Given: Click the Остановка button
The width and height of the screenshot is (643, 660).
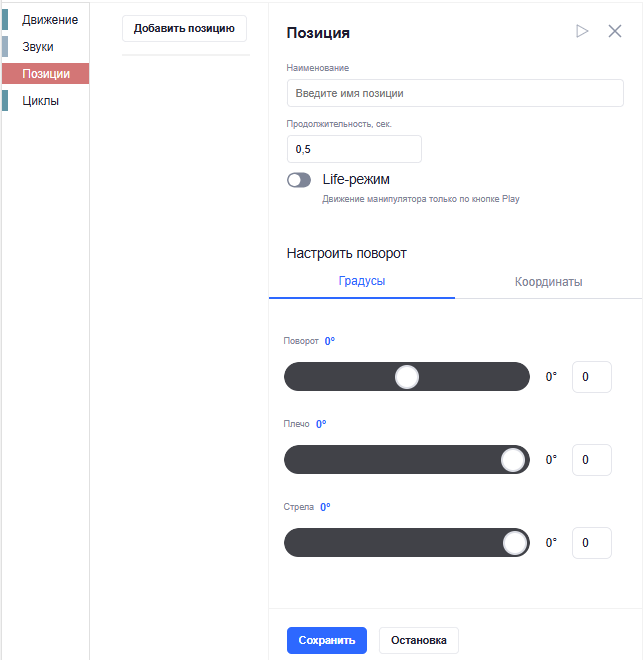Looking at the screenshot, I should (419, 640).
